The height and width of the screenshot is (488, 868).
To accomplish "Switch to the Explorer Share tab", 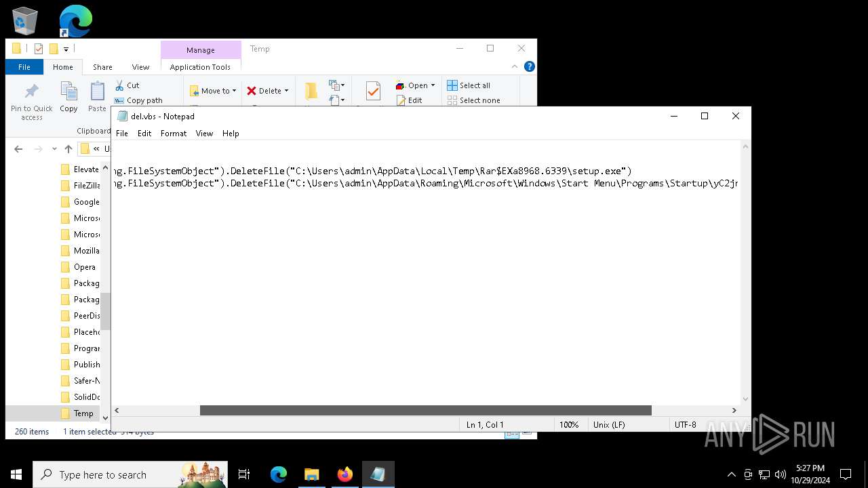I will click(102, 67).
